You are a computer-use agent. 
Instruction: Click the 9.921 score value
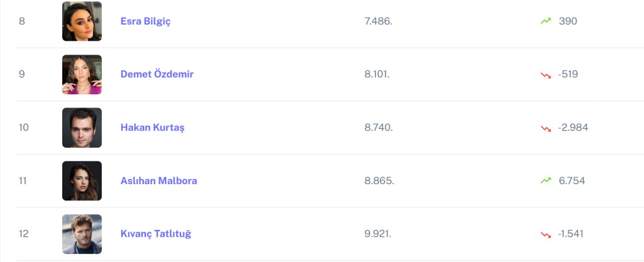pyautogui.click(x=378, y=234)
